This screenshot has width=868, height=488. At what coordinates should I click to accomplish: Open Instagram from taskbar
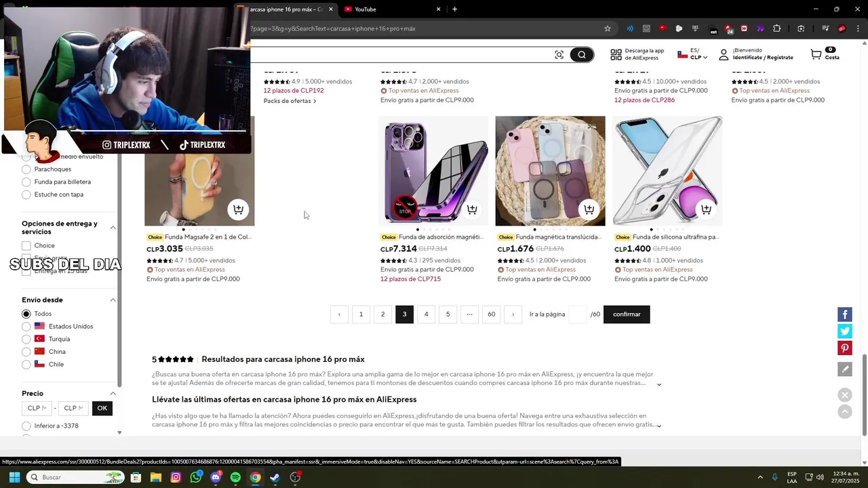176,477
